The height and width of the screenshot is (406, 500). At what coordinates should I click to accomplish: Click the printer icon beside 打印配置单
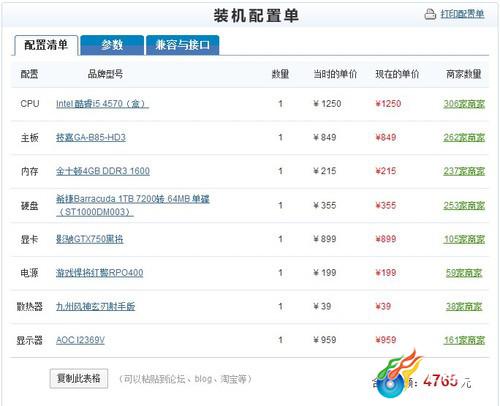click(x=430, y=14)
